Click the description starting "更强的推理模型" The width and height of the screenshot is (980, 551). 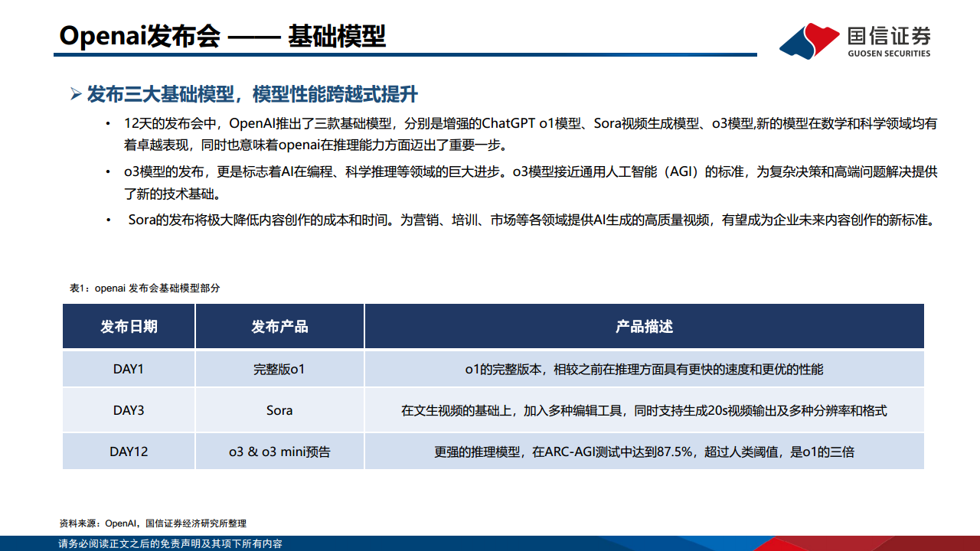pos(644,452)
